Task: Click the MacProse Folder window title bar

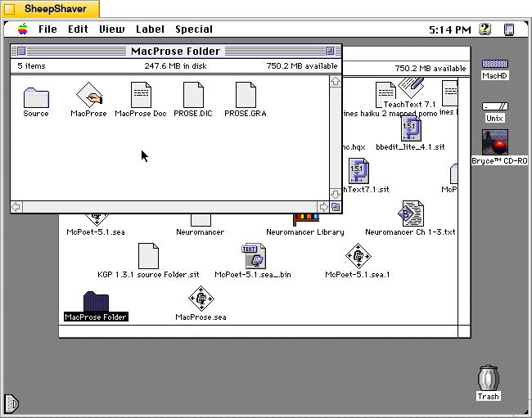Action: (x=176, y=52)
